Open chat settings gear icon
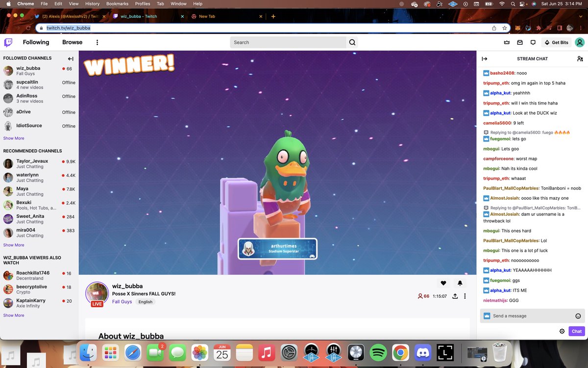Screen dimensions: 588x368 562,331
